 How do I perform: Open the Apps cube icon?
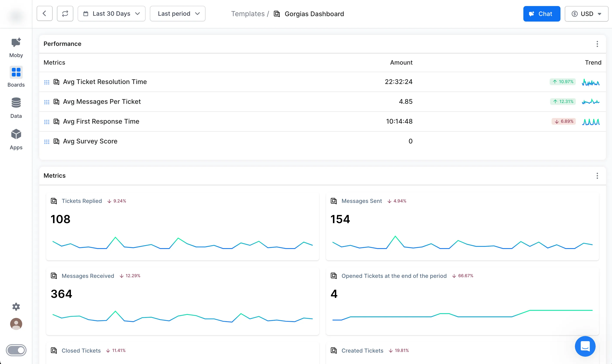click(x=16, y=134)
